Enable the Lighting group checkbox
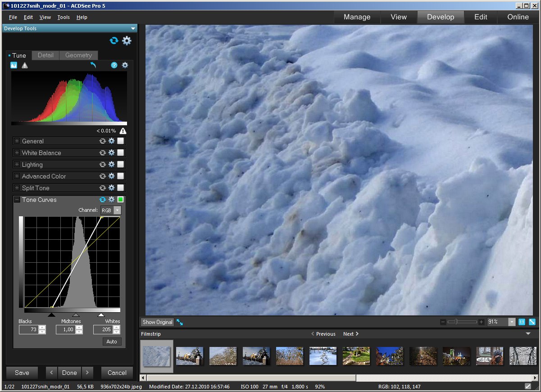The image size is (541, 392). click(120, 164)
